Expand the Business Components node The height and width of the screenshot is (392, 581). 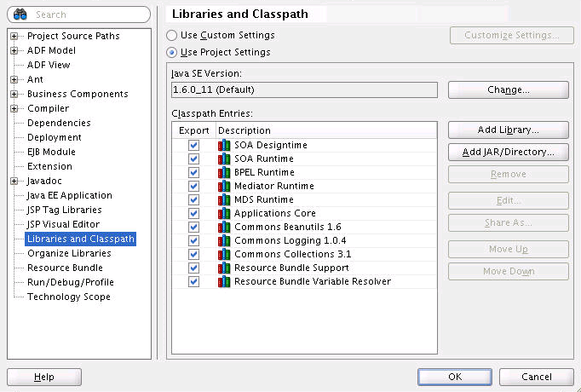click(14, 94)
